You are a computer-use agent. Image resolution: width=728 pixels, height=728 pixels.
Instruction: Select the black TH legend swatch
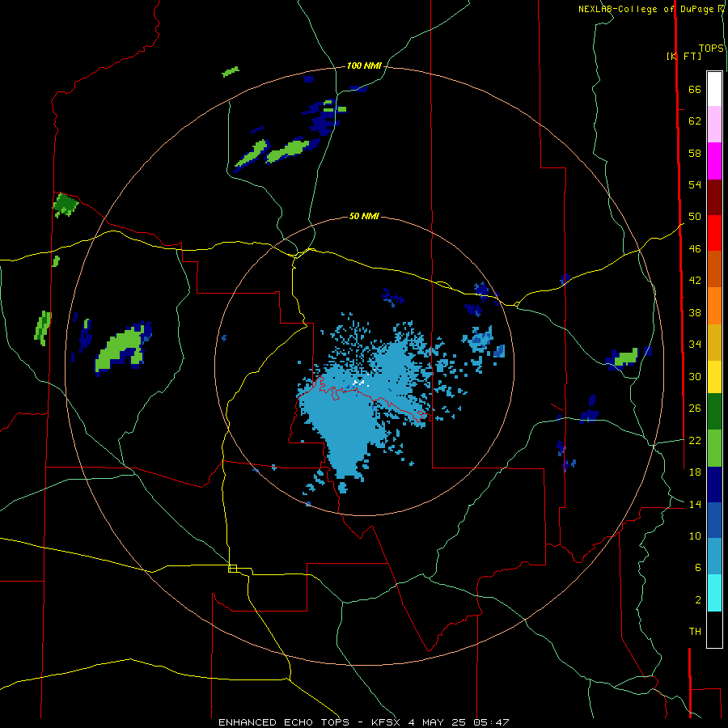(714, 629)
